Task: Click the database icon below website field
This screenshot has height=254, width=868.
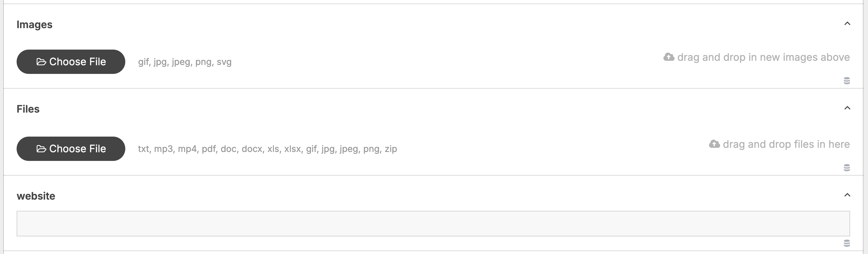Action: pyautogui.click(x=847, y=243)
